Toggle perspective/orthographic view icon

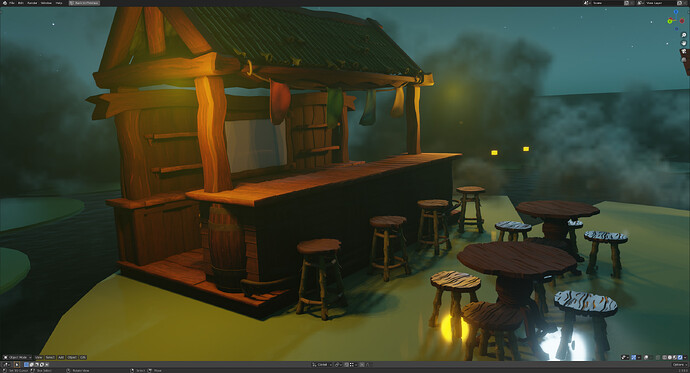click(684, 60)
